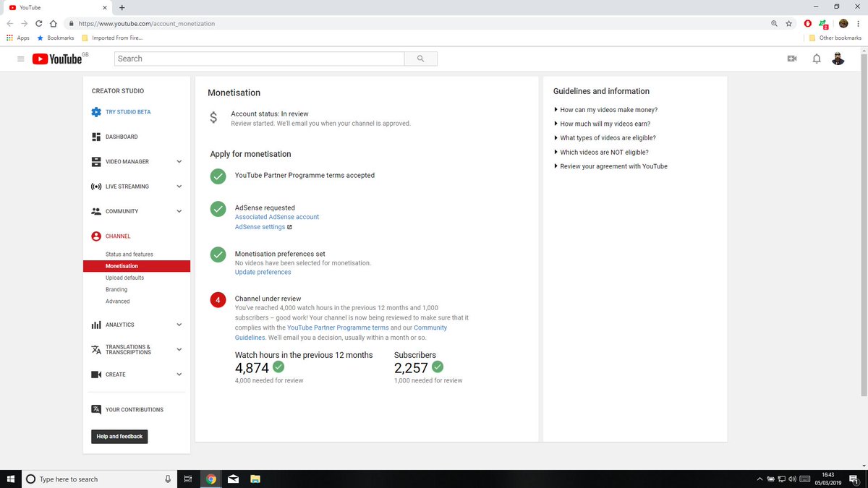The width and height of the screenshot is (868, 488).
Task: Click the browser back arrow
Action: [11, 23]
